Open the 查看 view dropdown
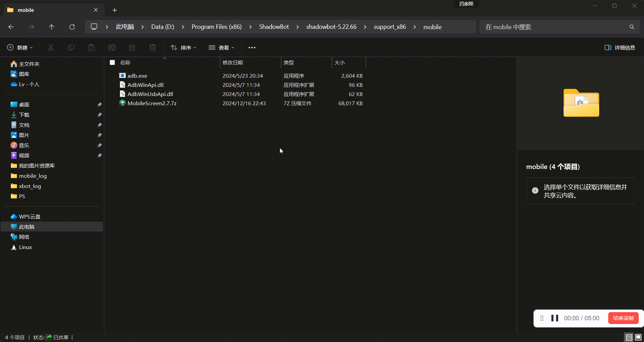This screenshot has height=342, width=644. tap(222, 47)
